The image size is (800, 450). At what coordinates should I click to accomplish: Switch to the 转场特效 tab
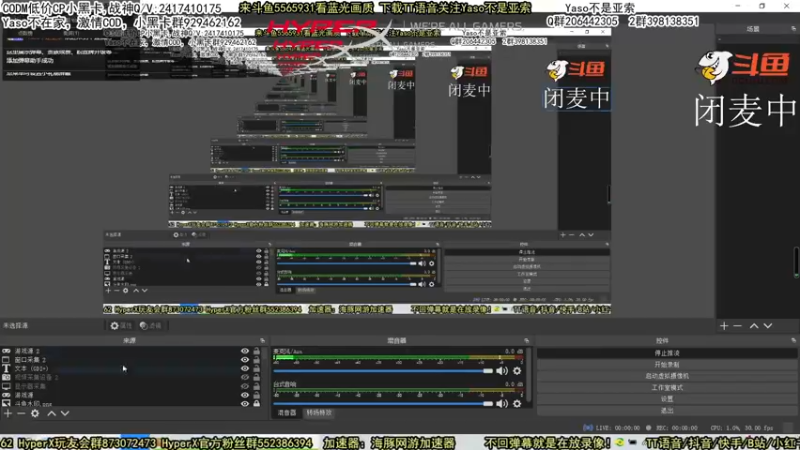click(x=319, y=413)
